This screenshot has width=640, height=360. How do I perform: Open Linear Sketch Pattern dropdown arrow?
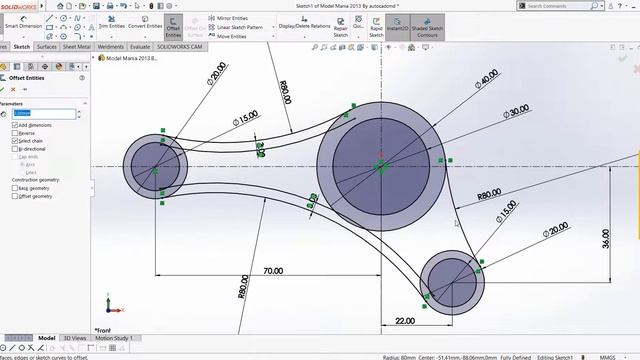point(273,27)
